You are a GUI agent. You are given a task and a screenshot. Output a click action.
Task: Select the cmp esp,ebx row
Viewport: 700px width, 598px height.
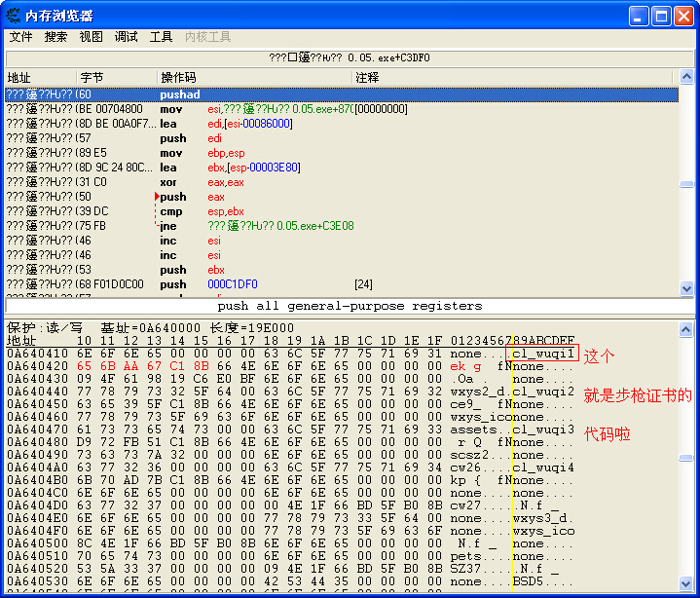coord(342,211)
